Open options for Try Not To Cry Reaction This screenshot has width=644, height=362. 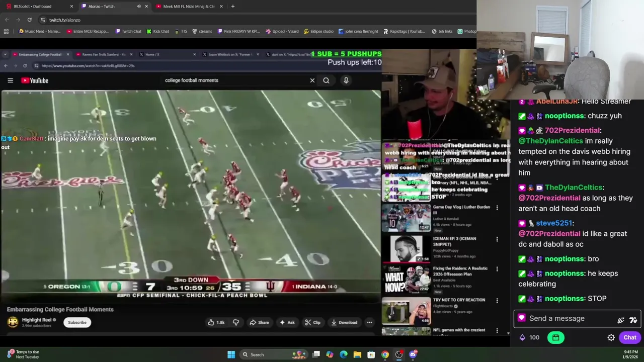click(x=497, y=301)
